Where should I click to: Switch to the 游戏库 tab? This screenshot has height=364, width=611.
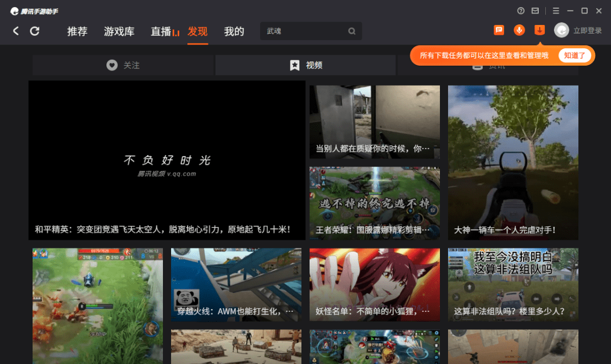119,31
